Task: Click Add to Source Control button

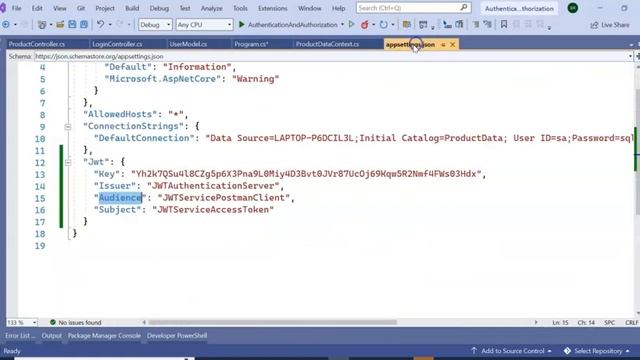Action: coord(511,351)
